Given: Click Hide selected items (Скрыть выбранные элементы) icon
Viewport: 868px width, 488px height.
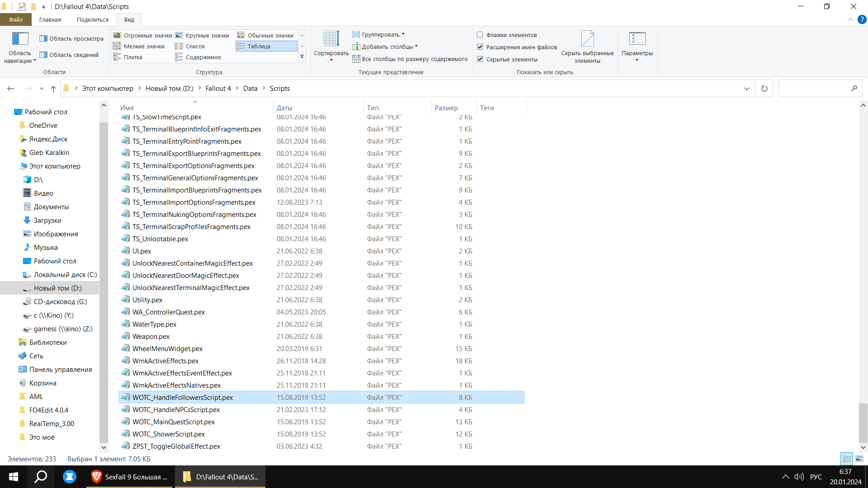Looking at the screenshot, I should pyautogui.click(x=587, y=40).
